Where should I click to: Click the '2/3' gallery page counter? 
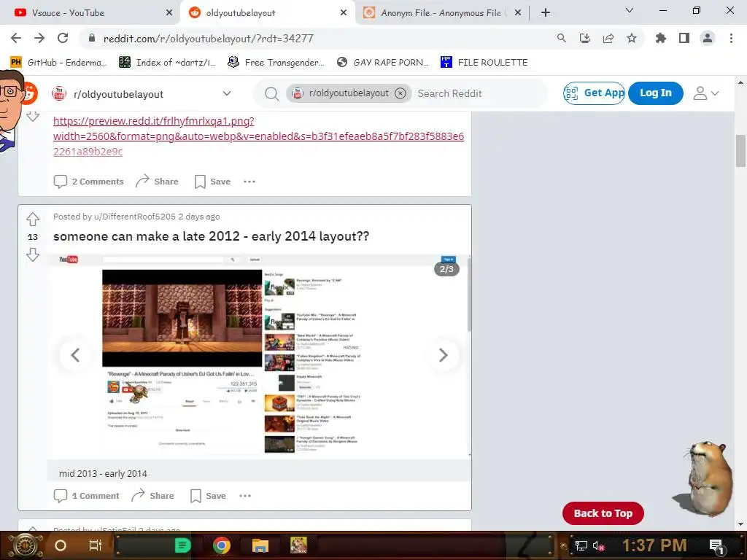446,269
